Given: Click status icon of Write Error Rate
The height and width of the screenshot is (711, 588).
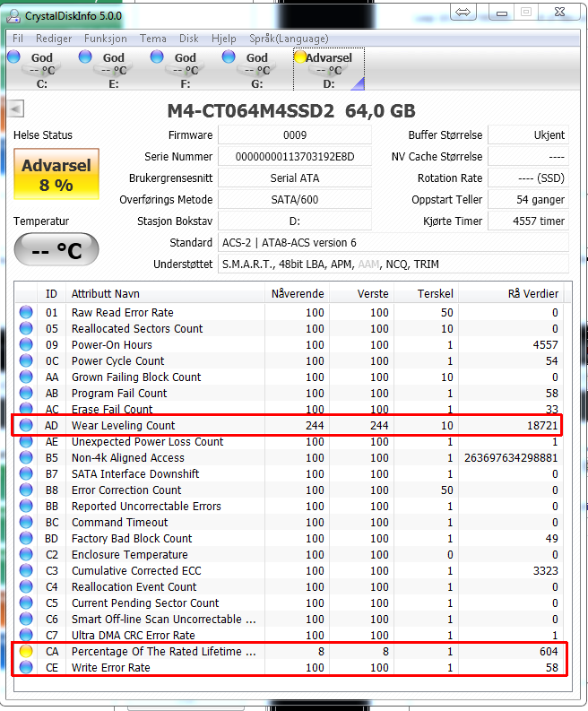Looking at the screenshot, I should [26, 667].
